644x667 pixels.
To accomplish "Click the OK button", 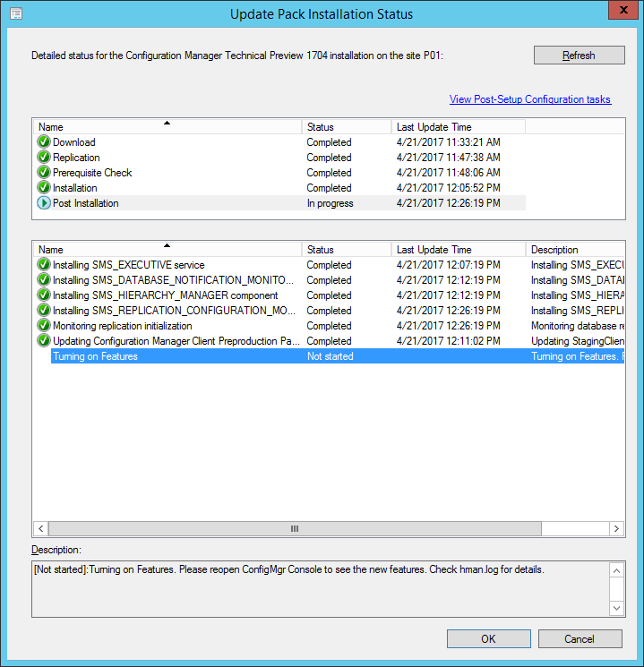I will click(x=489, y=639).
